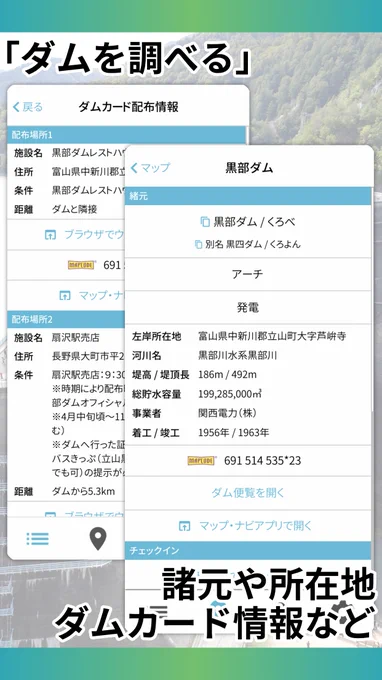The height and width of the screenshot is (680, 382).
Task: Open ブラウザで link under 配布場所1
Action: click(94, 235)
